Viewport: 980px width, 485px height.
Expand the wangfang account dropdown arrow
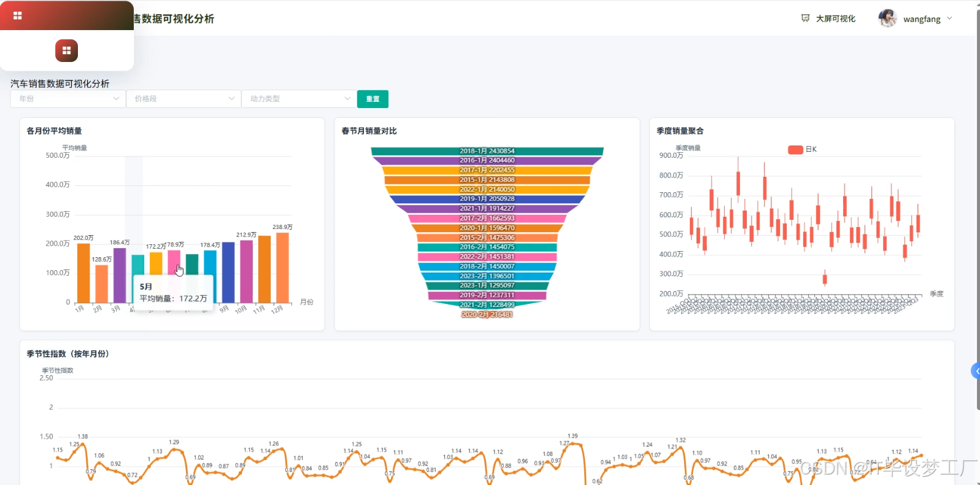(x=949, y=18)
